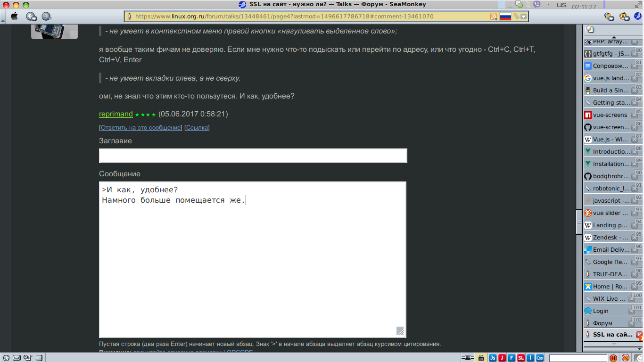The image size is (644, 362).
Task: Switch to the 'javascript -...' Stack Overflow tab
Action: (613, 201)
